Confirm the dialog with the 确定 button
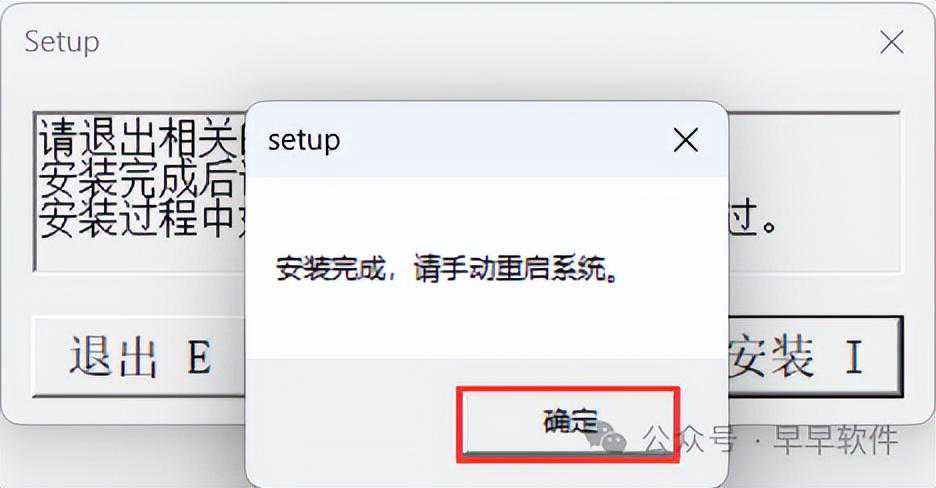Viewport: 936px width, 488px height. [x=568, y=423]
